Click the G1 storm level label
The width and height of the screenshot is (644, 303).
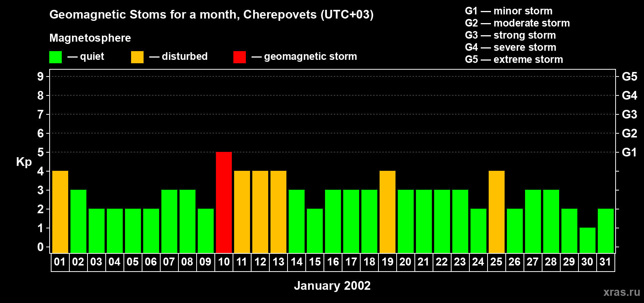point(629,152)
